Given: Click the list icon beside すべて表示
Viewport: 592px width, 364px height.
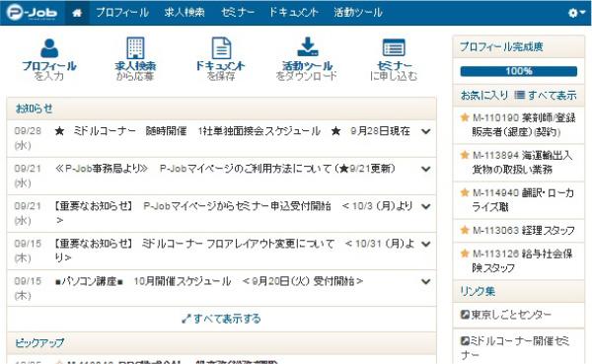Looking at the screenshot, I should pos(520,95).
